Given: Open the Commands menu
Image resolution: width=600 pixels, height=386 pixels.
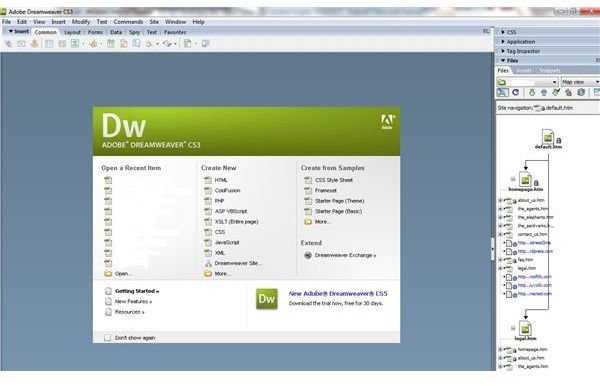Looking at the screenshot, I should 128,22.
